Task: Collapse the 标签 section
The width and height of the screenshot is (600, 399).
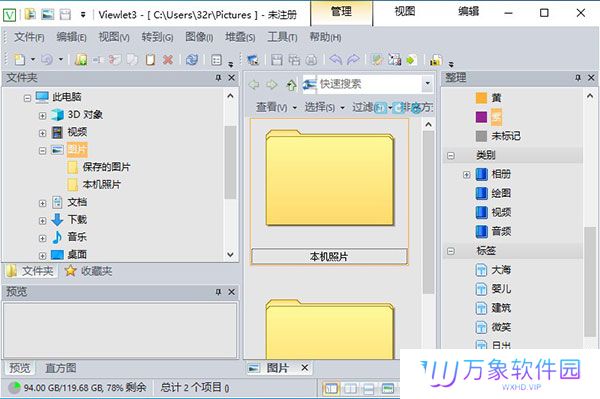Action: click(x=451, y=251)
